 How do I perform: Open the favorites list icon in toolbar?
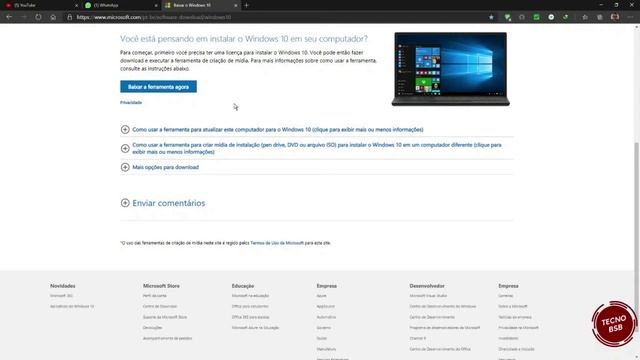[585, 17]
